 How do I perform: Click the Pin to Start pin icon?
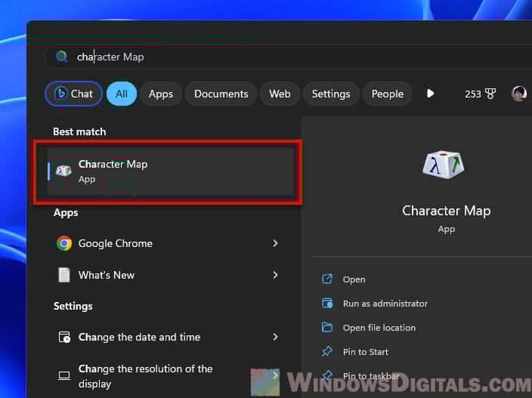point(327,351)
